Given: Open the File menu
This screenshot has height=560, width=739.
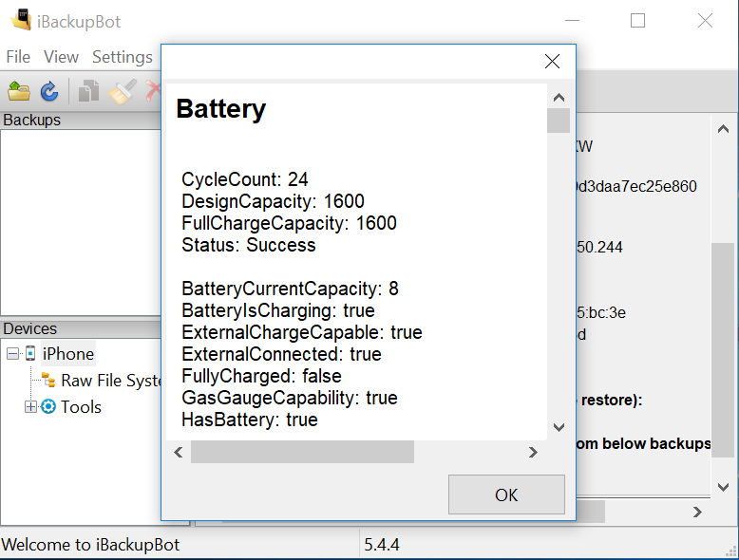Looking at the screenshot, I should pyautogui.click(x=18, y=57).
